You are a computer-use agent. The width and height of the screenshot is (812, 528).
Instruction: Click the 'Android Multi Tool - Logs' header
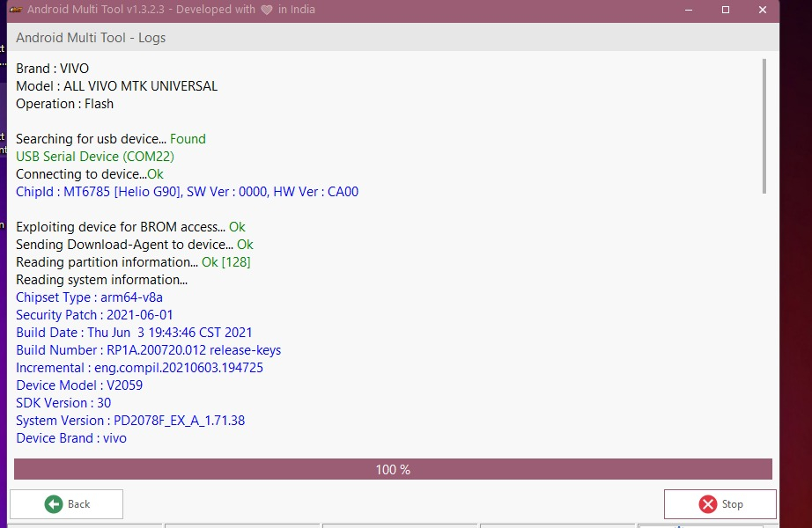click(91, 38)
